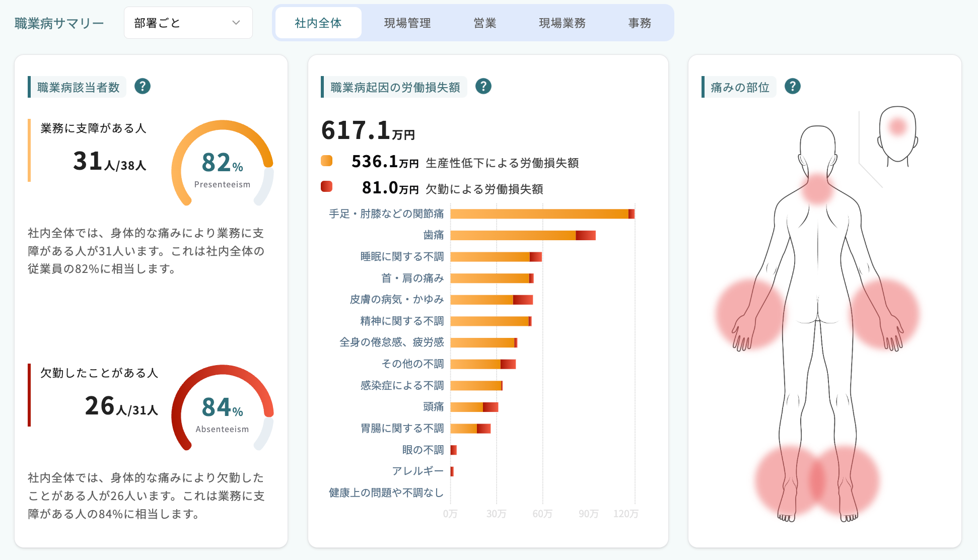Click the 手足・肘膝などの関節痛 bar label
The width and height of the screenshot is (978, 560).
coord(386,214)
